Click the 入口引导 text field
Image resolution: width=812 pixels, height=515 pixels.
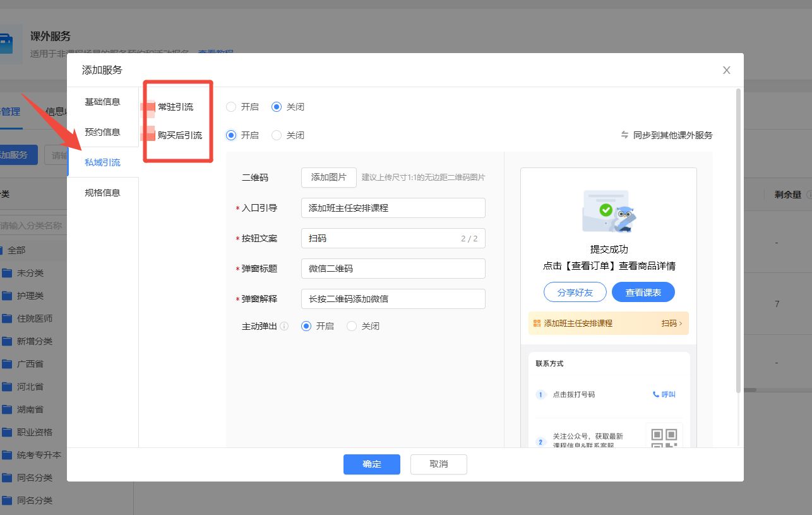coord(393,208)
